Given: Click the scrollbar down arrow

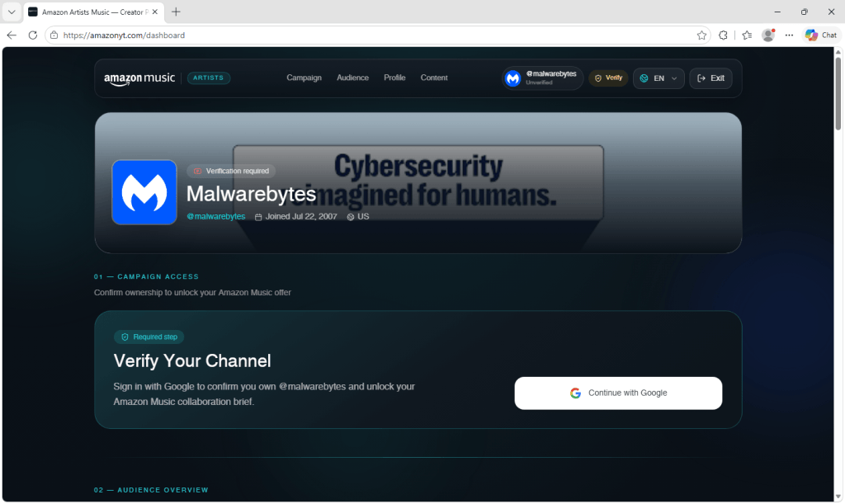Looking at the screenshot, I should pos(838,497).
